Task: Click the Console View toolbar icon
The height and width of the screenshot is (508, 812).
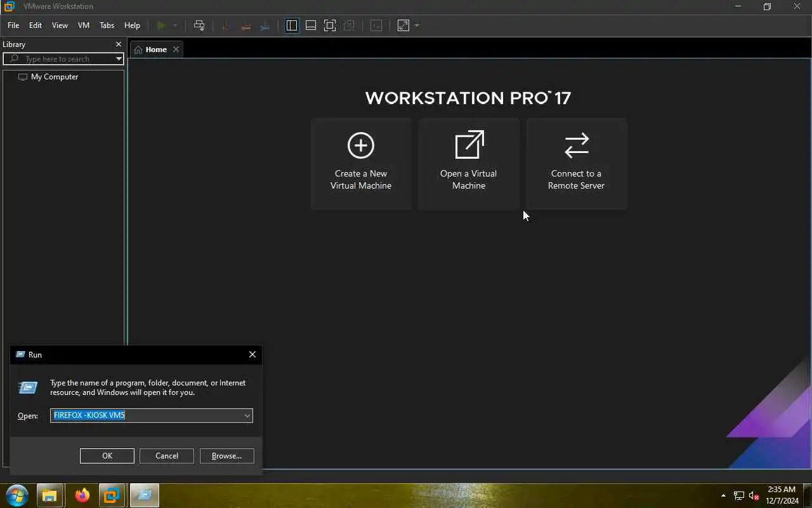Action: pyautogui.click(x=376, y=25)
